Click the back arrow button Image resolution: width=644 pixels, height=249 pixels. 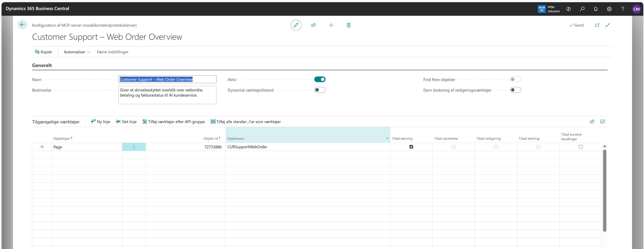click(22, 25)
